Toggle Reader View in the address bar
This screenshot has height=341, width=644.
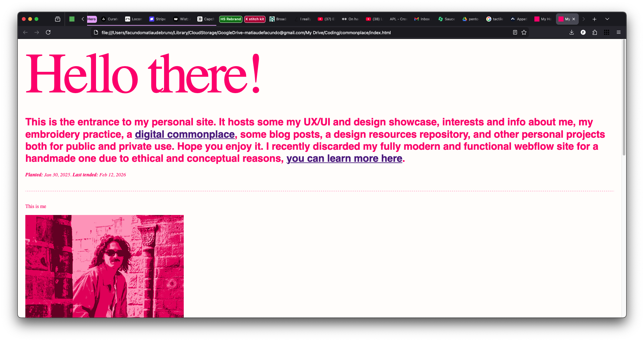coord(515,32)
